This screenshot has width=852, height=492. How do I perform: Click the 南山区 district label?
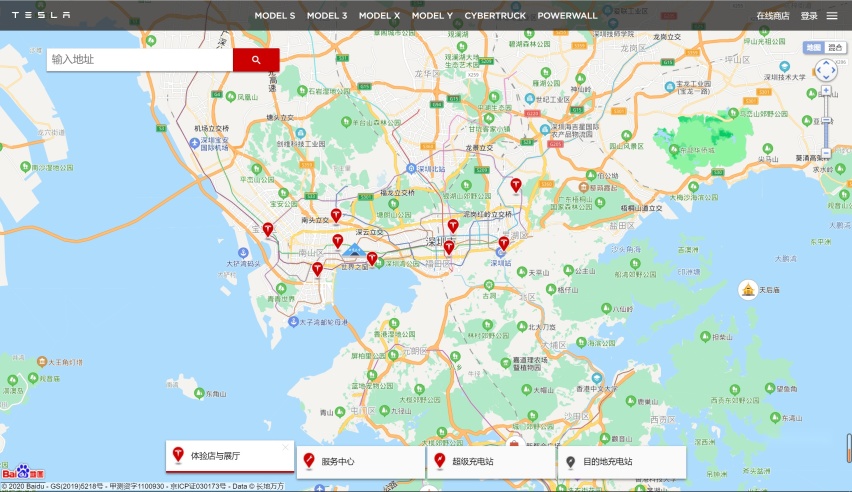(x=311, y=253)
